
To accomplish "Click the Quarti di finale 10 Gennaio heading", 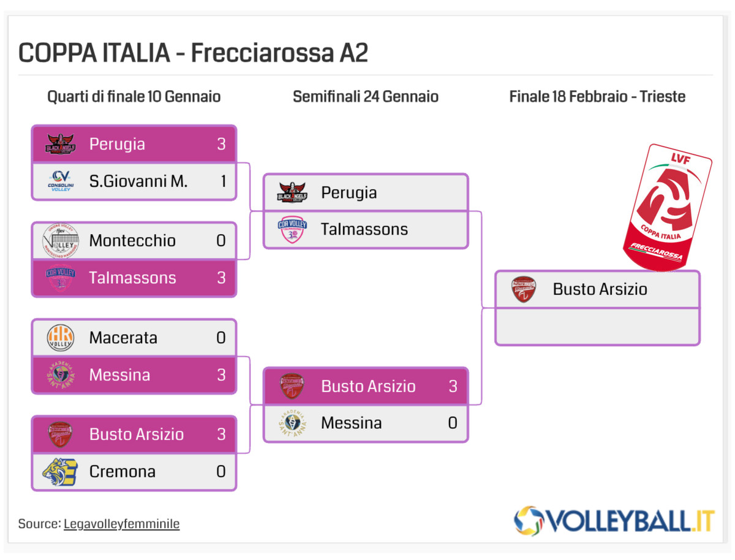I will click(134, 97).
